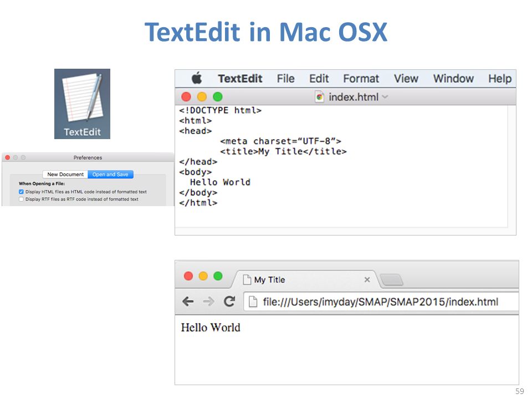
Task: Uncheck Display HTML files as HTML code
Action: (x=22, y=192)
